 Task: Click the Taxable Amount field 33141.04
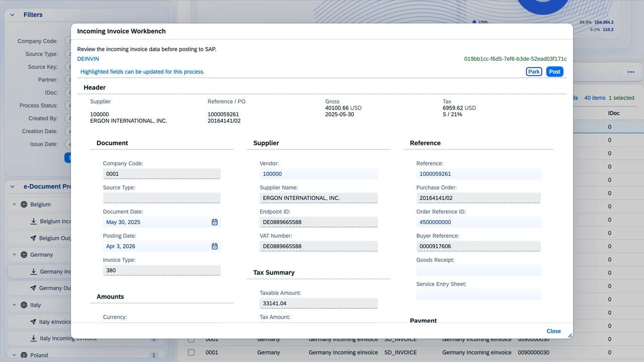pyautogui.click(x=318, y=304)
